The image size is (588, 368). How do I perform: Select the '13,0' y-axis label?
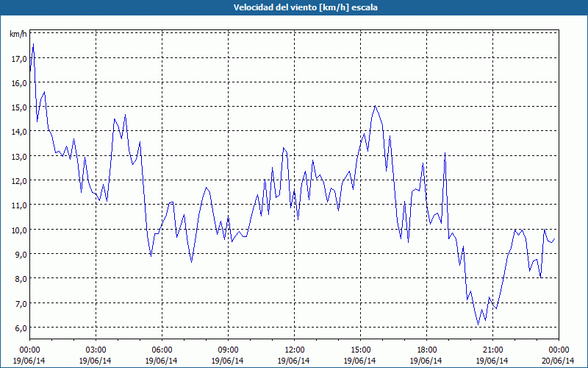19,156
